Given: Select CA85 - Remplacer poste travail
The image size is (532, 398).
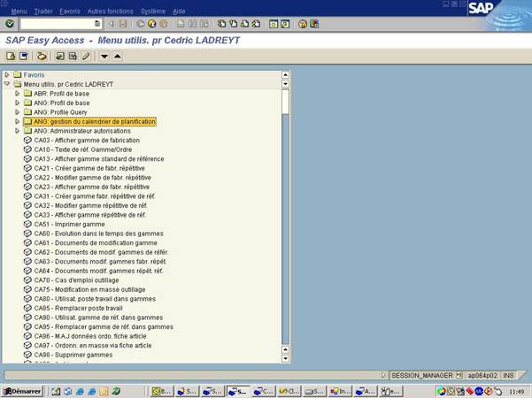Looking at the screenshot, I should (x=78, y=308).
